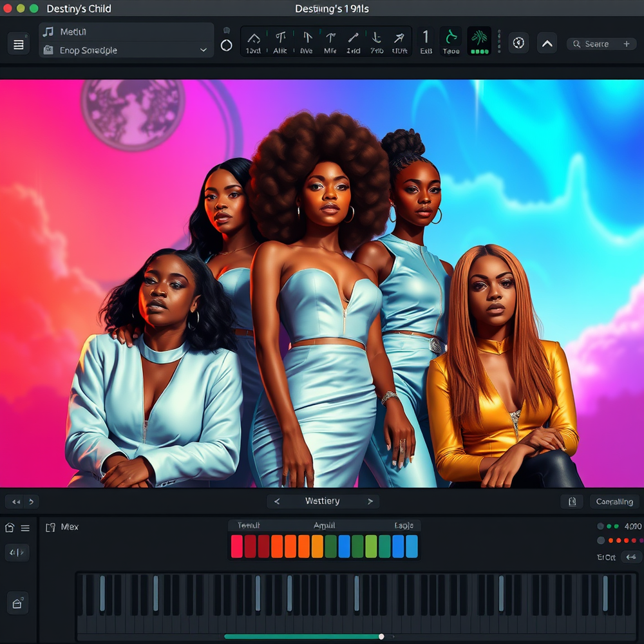Viewport: 644px width, 644px height.
Task: Expand the Enop Soredple dropdown
Action: pos(204,50)
